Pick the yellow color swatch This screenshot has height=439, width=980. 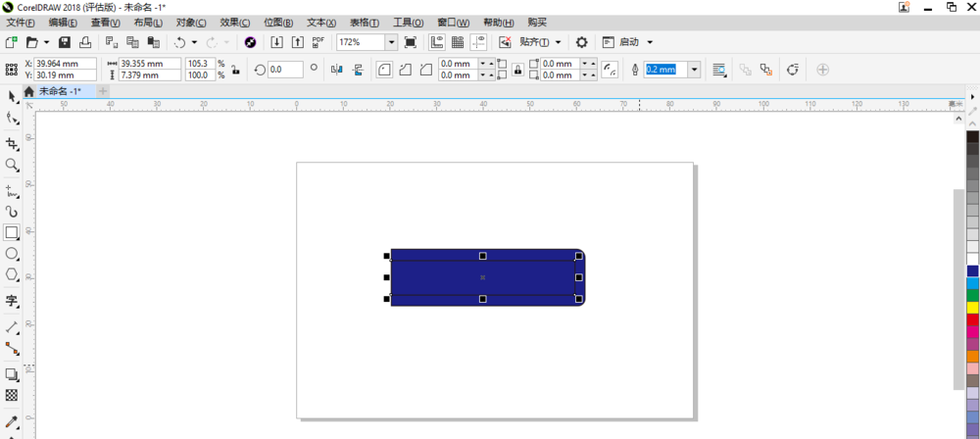(972, 307)
